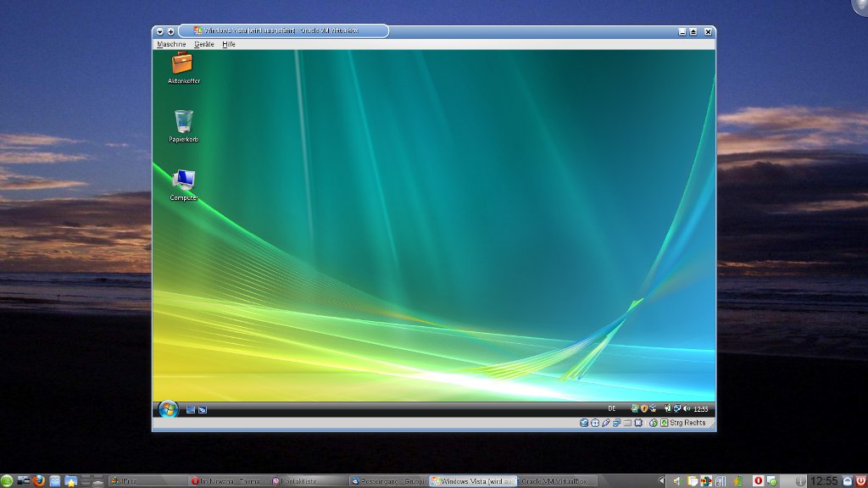868x488 pixels.
Task: Switch to Oracle VM VirtualBox taskbar entry
Action: click(x=559, y=481)
